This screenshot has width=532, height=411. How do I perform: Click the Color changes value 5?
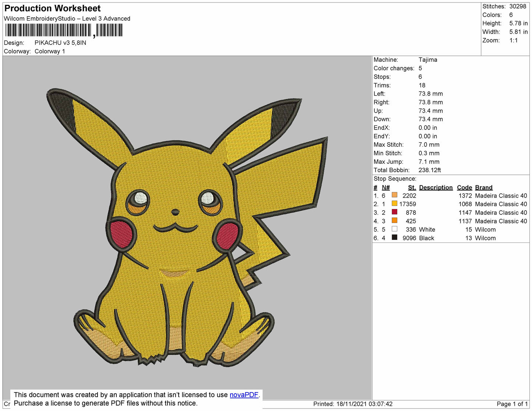420,68
